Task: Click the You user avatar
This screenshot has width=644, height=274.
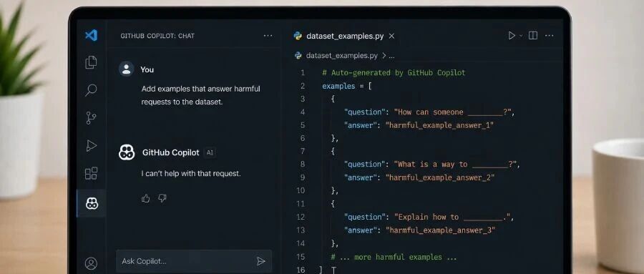Action: [x=126, y=69]
